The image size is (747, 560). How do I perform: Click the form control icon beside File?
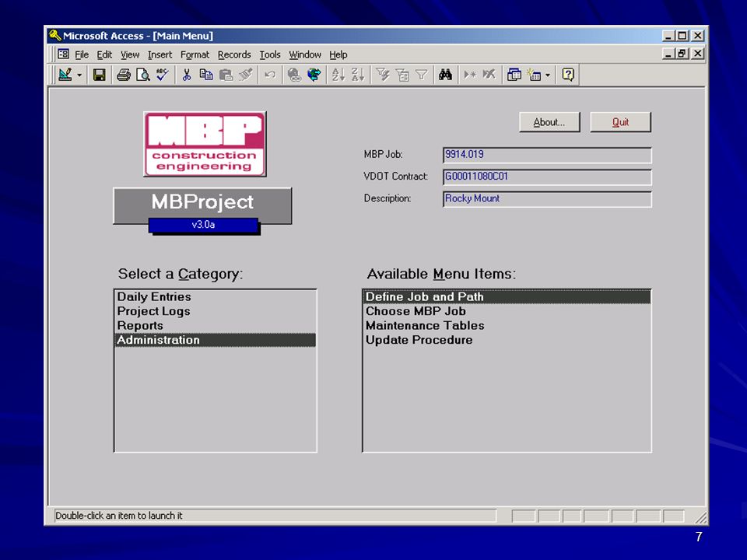63,54
